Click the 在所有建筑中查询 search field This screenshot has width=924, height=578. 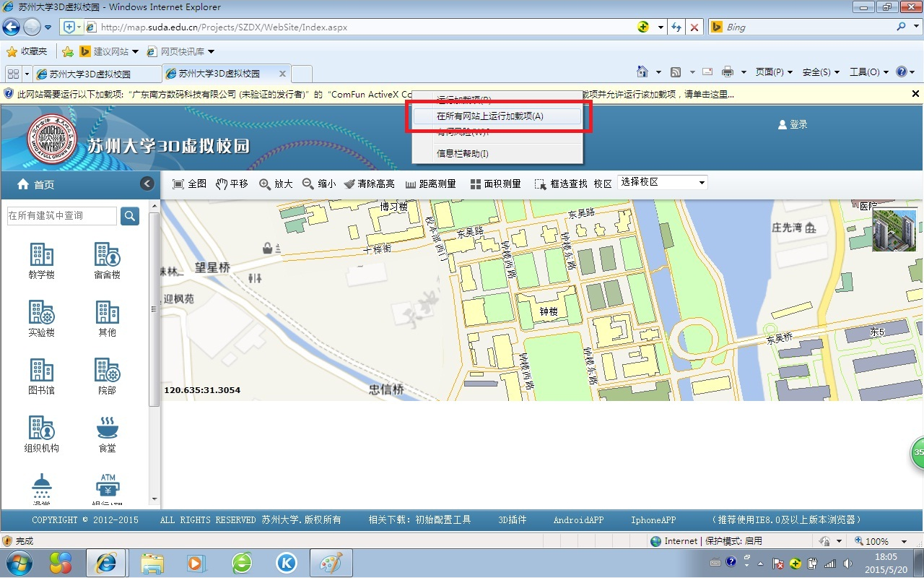pos(61,215)
